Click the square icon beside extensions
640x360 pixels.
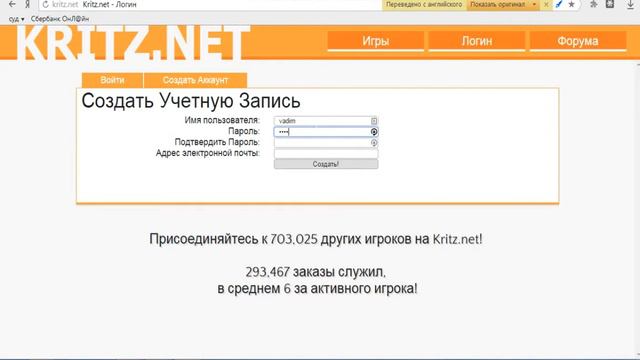(610, 4)
